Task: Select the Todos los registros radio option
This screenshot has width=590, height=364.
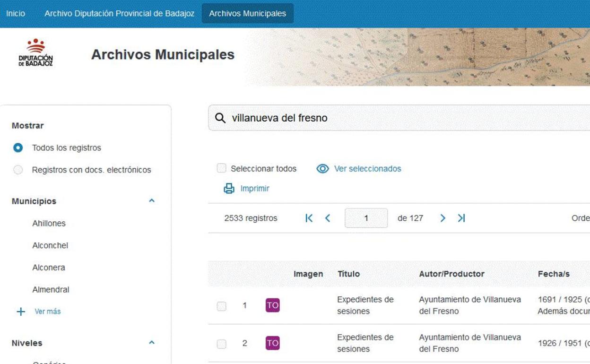Action: tap(18, 148)
